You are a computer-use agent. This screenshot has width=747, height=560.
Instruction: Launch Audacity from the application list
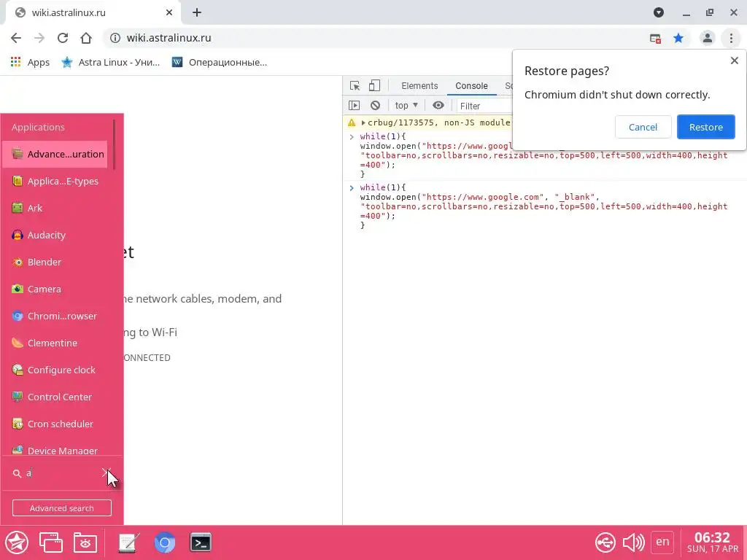55,236
